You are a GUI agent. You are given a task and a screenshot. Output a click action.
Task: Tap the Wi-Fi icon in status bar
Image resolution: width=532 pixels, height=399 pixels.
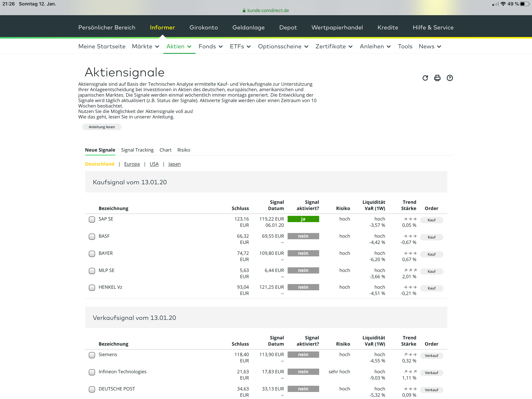click(503, 4)
